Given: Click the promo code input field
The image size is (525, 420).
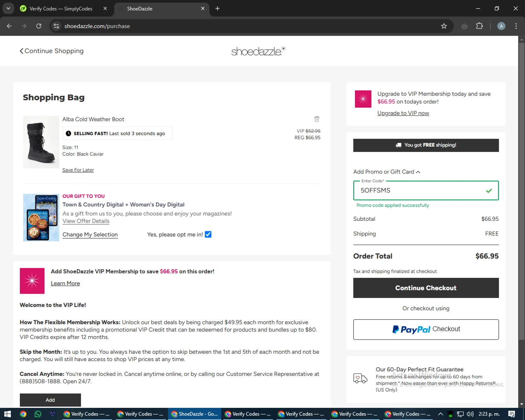Looking at the screenshot, I should (426, 190).
